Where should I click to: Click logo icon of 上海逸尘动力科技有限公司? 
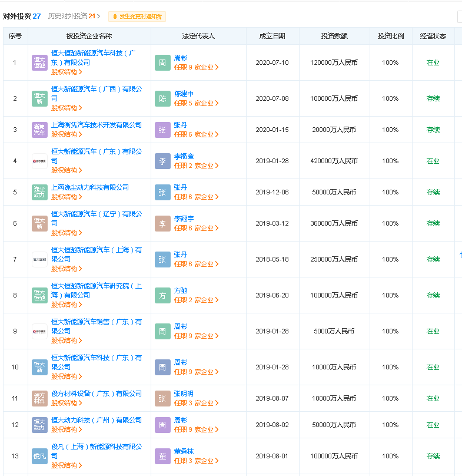(x=39, y=192)
